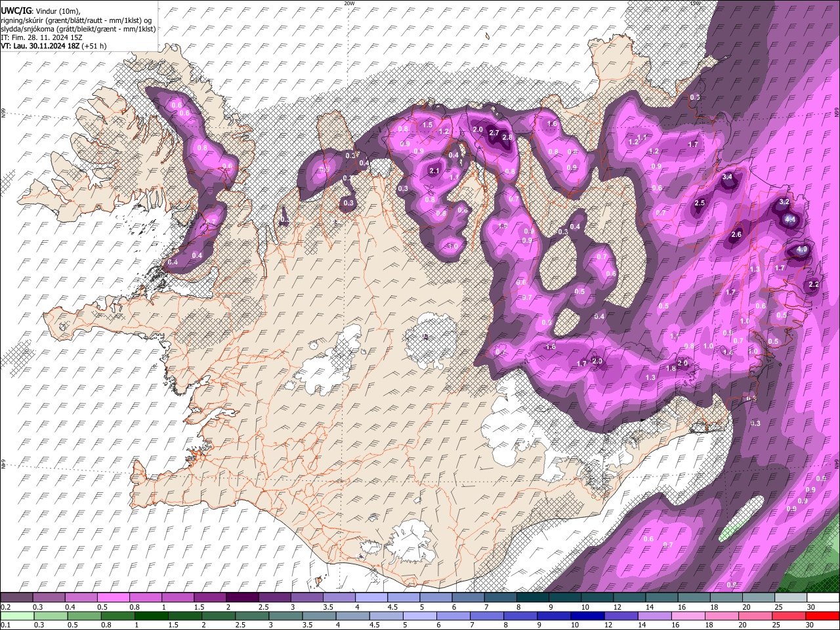This screenshot has width=840, height=630.
Task: Click the light lavender 4–4.5 snow scale swatch
Action: [x=371, y=598]
